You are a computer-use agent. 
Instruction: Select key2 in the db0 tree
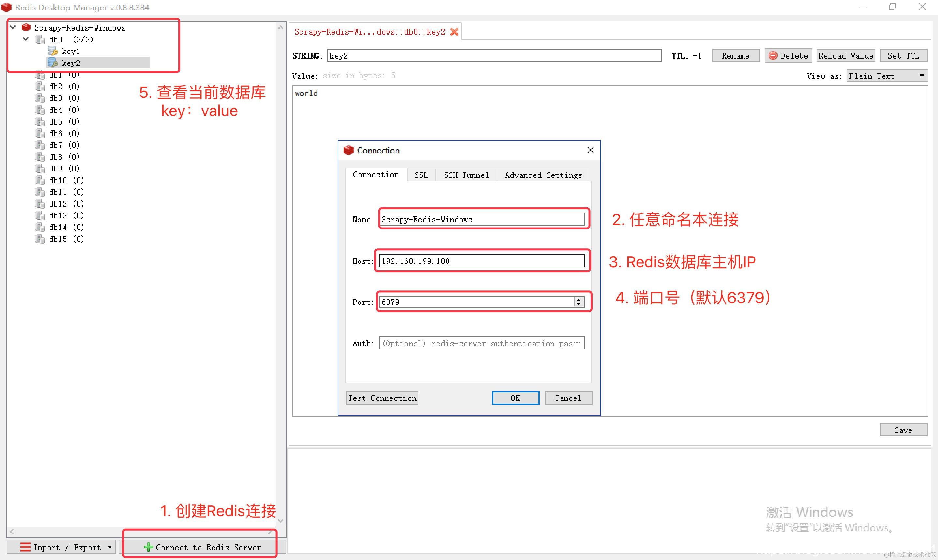70,63
